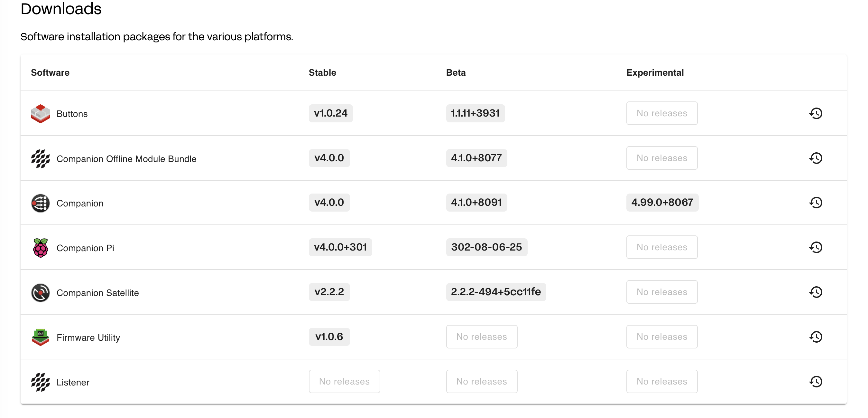Download Companion Satellite beta 2.2.2-494+5cc11fe
The width and height of the screenshot is (868, 418).
(496, 292)
